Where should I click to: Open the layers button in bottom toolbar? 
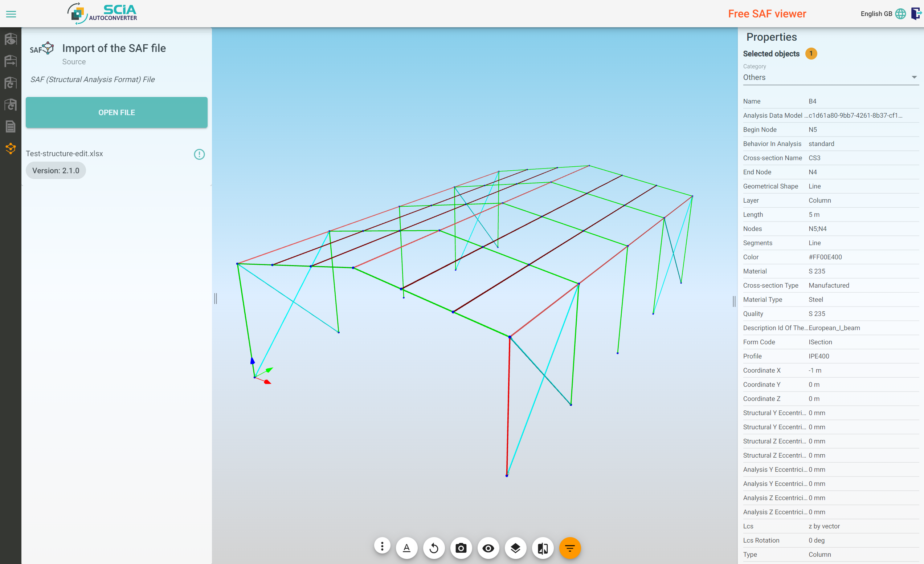515,548
